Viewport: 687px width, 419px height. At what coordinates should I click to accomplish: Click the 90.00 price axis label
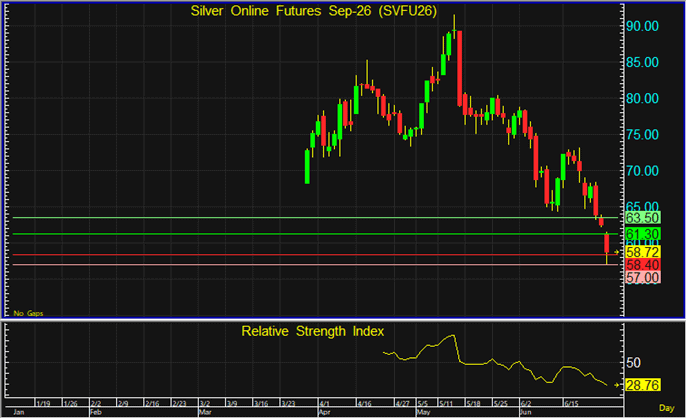click(642, 26)
